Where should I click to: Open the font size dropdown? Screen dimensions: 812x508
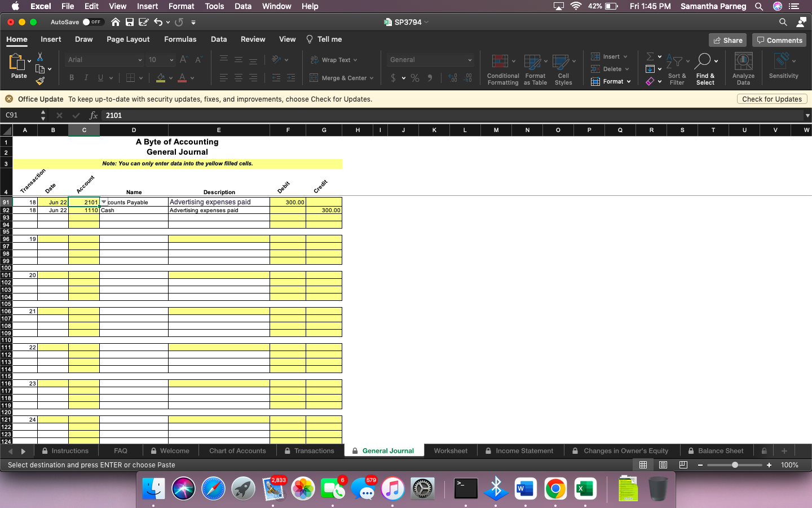coord(172,60)
